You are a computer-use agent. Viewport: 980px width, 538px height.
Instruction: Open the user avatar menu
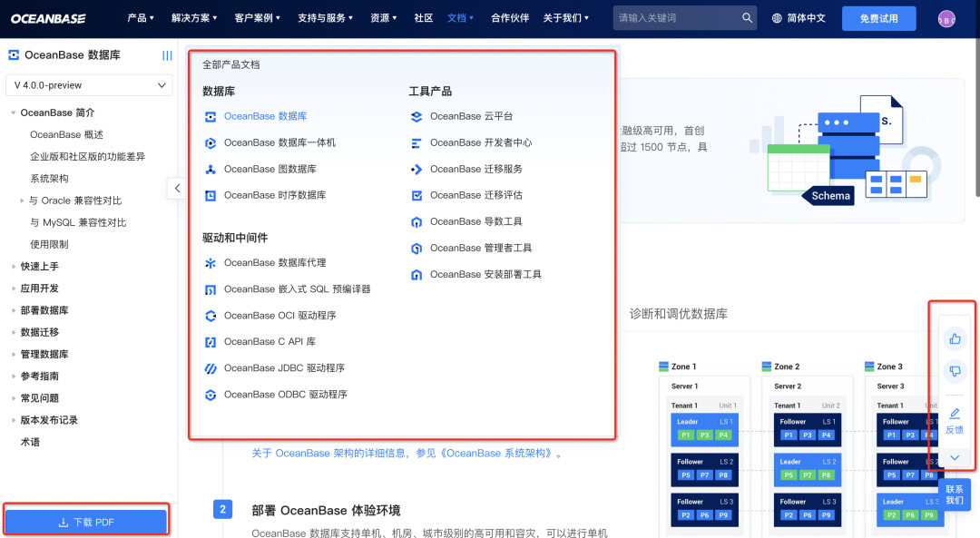click(x=946, y=19)
